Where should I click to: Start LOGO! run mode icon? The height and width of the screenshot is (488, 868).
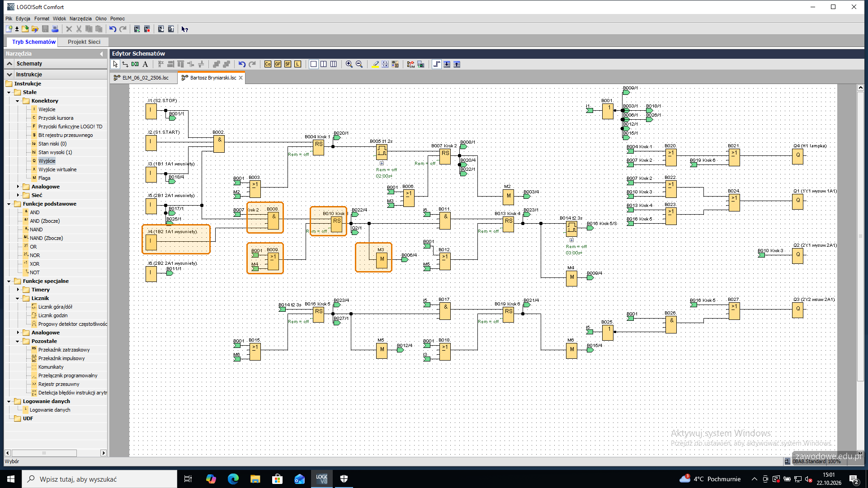[137, 29]
